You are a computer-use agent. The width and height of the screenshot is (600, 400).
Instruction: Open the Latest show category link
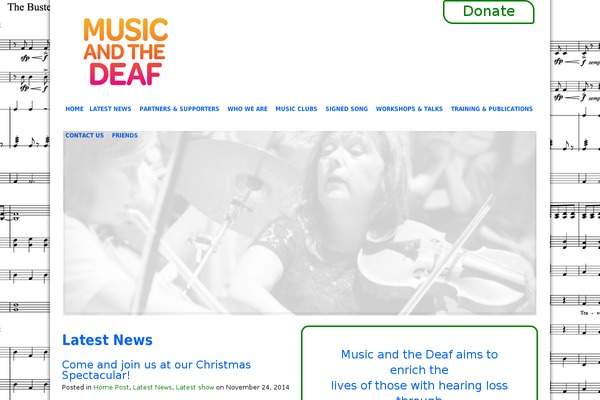point(195,387)
